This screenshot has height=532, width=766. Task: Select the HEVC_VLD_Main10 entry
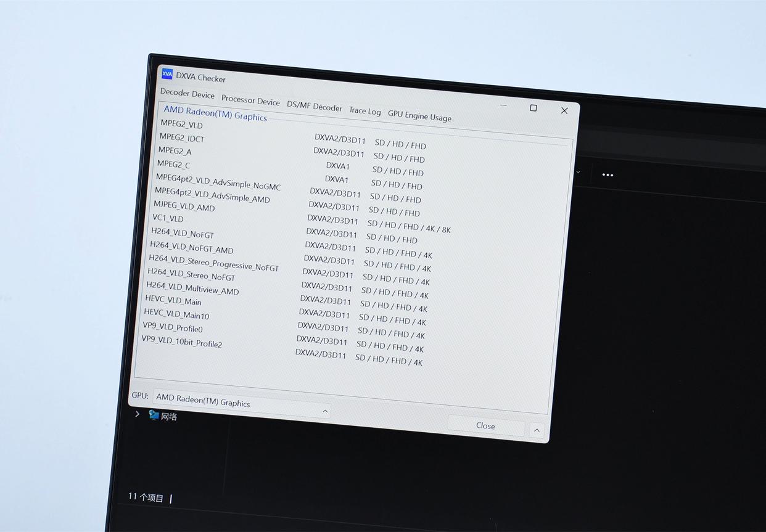pos(176,314)
